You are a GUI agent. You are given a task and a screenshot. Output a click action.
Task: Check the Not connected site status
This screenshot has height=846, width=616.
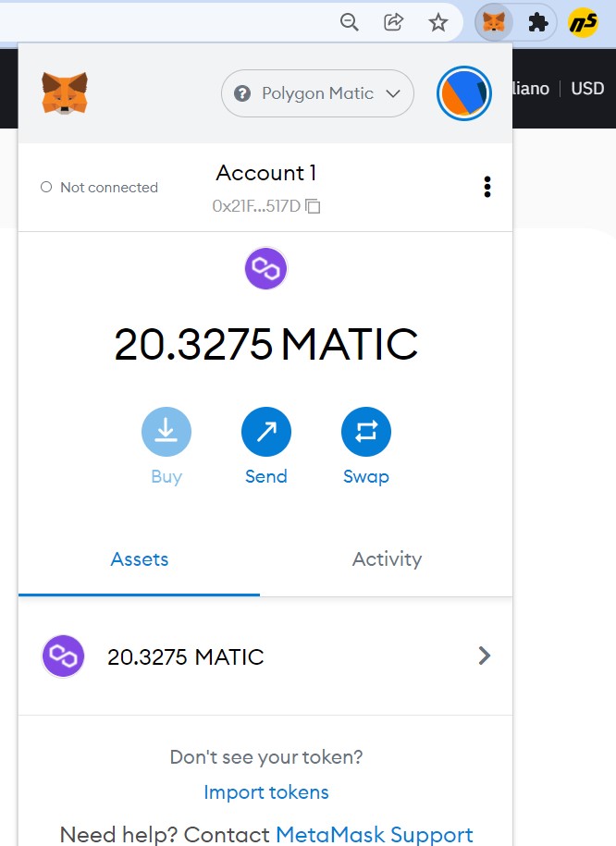(x=99, y=187)
